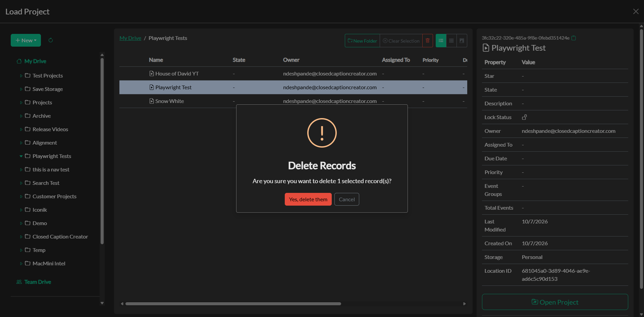Expand the Archive folder arrow

point(21,116)
